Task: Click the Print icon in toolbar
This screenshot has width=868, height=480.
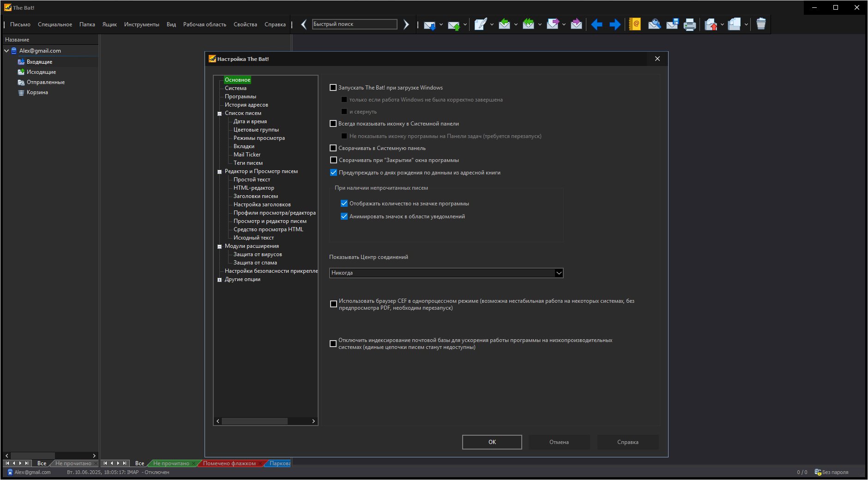Action: click(x=689, y=24)
